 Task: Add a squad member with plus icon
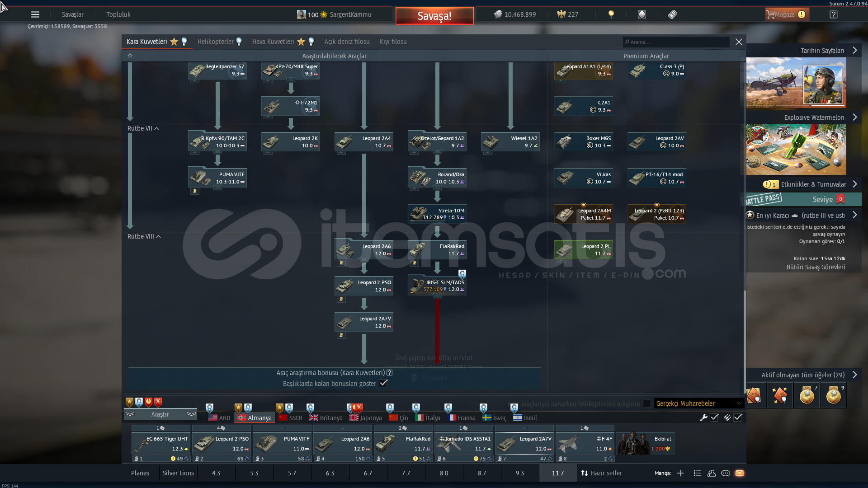point(680,473)
